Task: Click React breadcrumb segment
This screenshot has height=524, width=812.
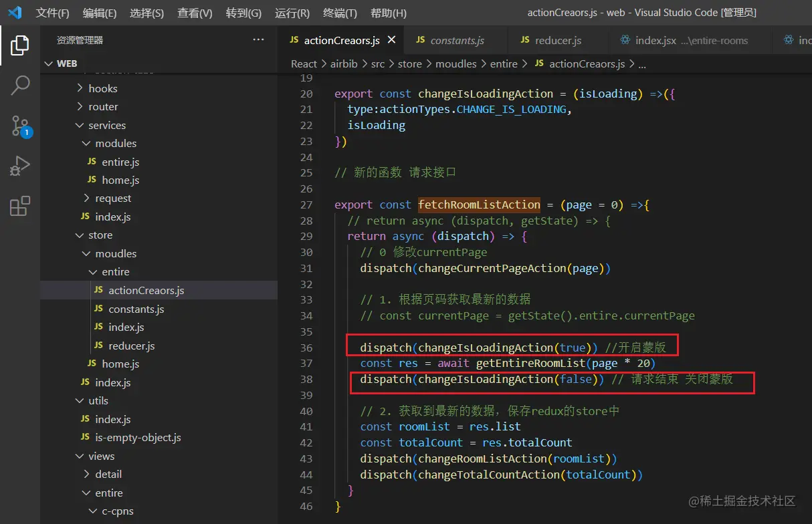Action: [304, 63]
